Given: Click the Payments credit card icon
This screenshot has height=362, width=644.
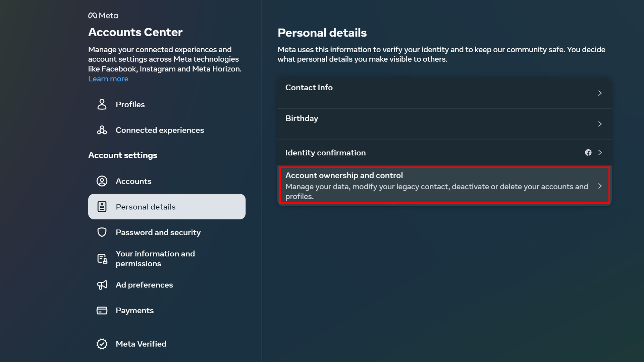Looking at the screenshot, I should pyautogui.click(x=102, y=310).
